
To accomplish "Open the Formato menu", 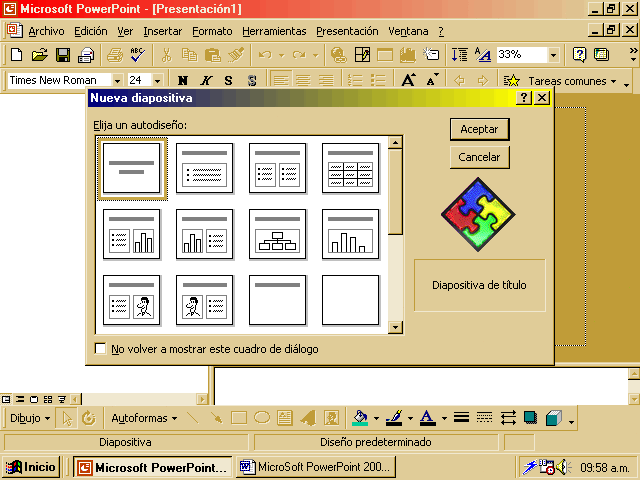I will 212,31.
